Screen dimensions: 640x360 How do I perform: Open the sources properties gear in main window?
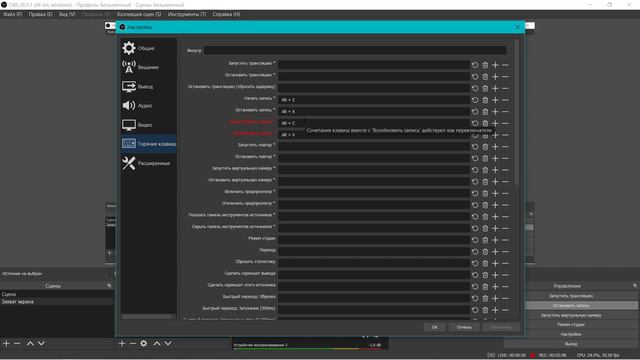pos(144,344)
